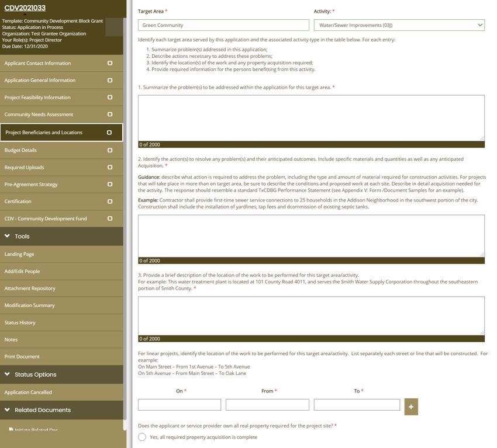Go to Certification form

(18, 202)
